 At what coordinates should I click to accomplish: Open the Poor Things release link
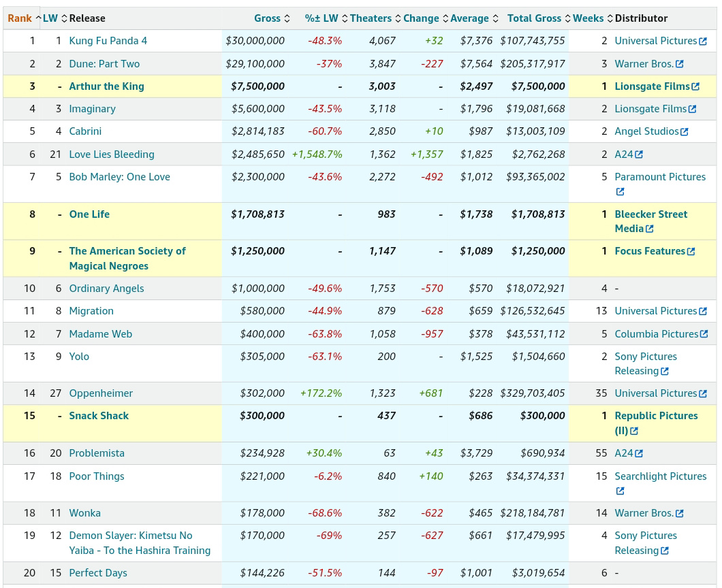(97, 476)
